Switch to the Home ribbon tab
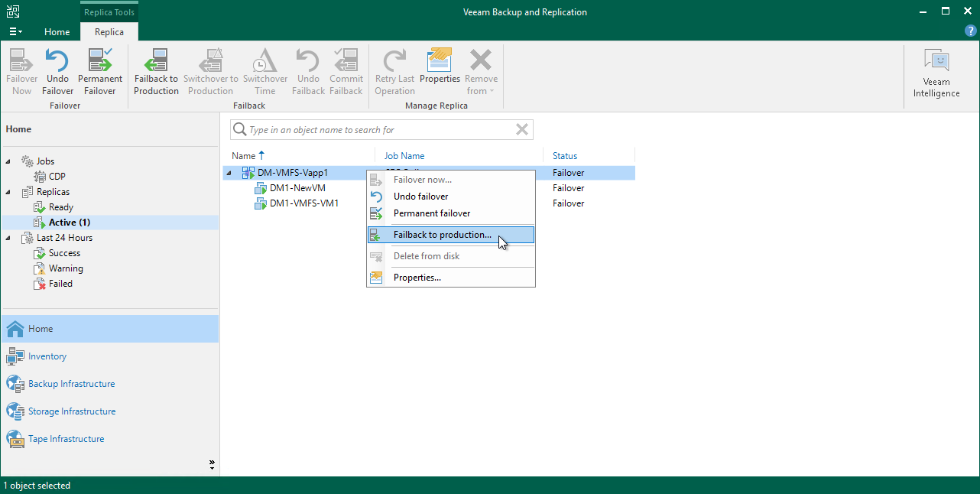The width and height of the screenshot is (980, 494). (x=57, y=32)
